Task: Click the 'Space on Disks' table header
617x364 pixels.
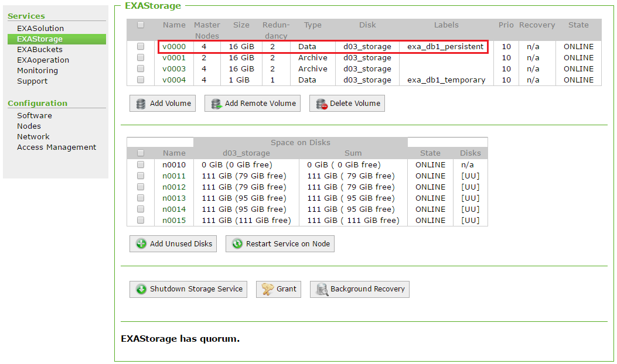Action: (301, 142)
